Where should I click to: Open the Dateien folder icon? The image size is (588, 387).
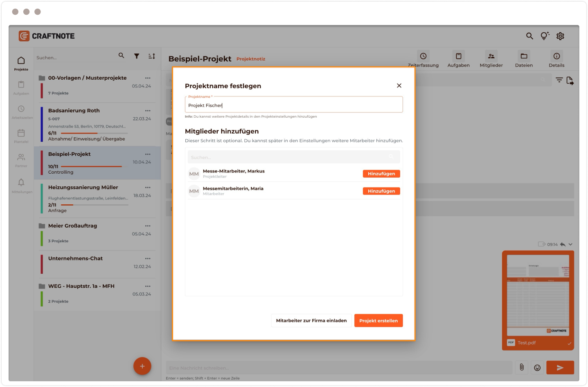tap(524, 56)
